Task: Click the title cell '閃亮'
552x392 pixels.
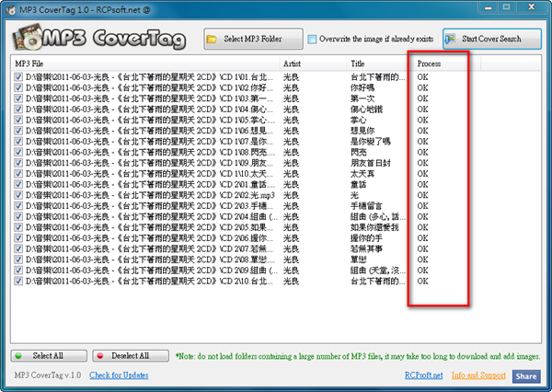Action: tap(359, 152)
